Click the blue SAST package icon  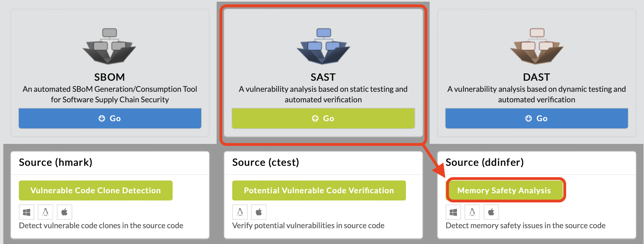click(323, 46)
